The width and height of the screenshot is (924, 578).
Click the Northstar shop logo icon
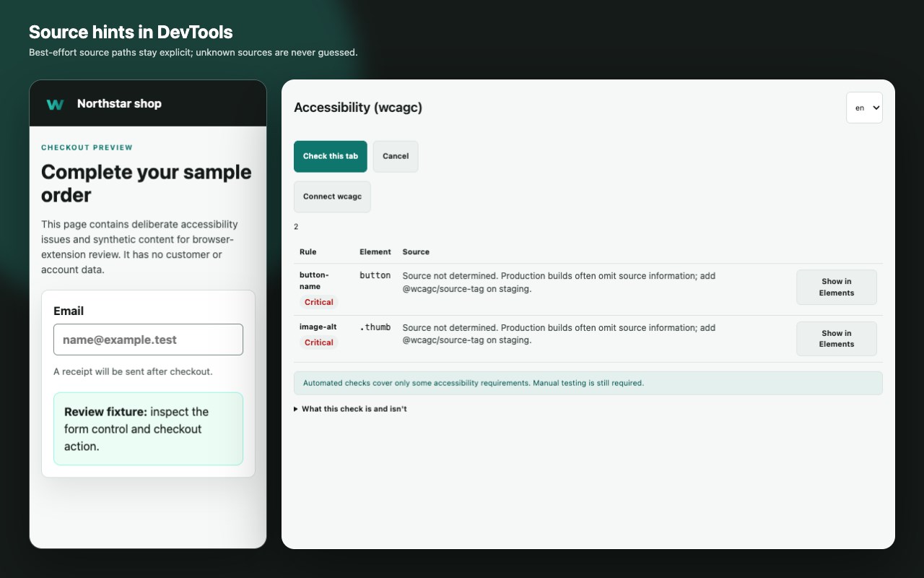click(55, 104)
